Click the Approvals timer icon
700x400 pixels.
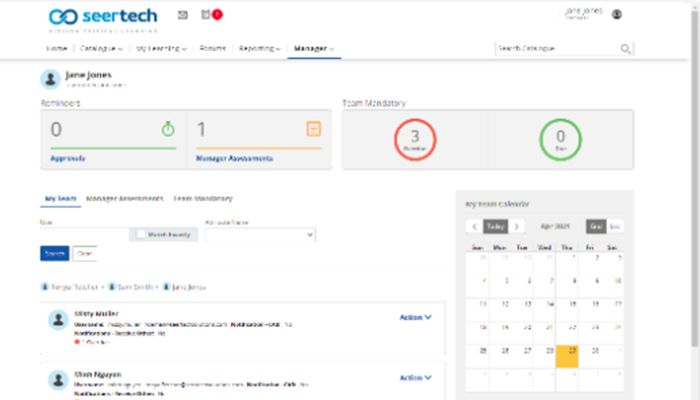coord(168,129)
